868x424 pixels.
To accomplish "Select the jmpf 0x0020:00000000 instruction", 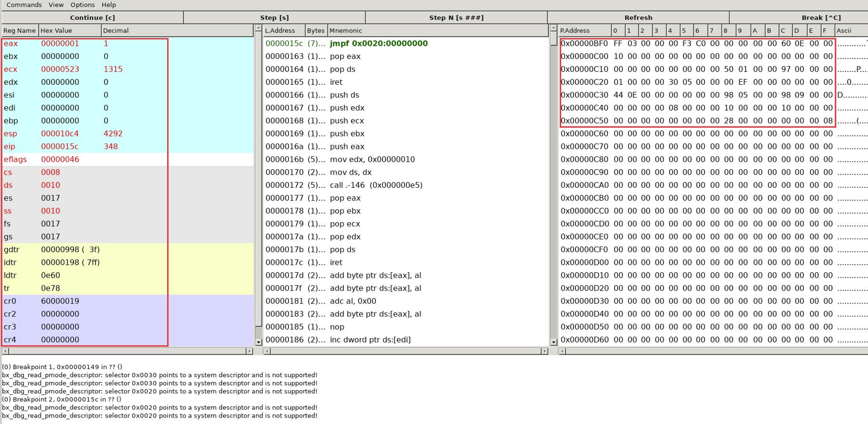I will coord(405,43).
